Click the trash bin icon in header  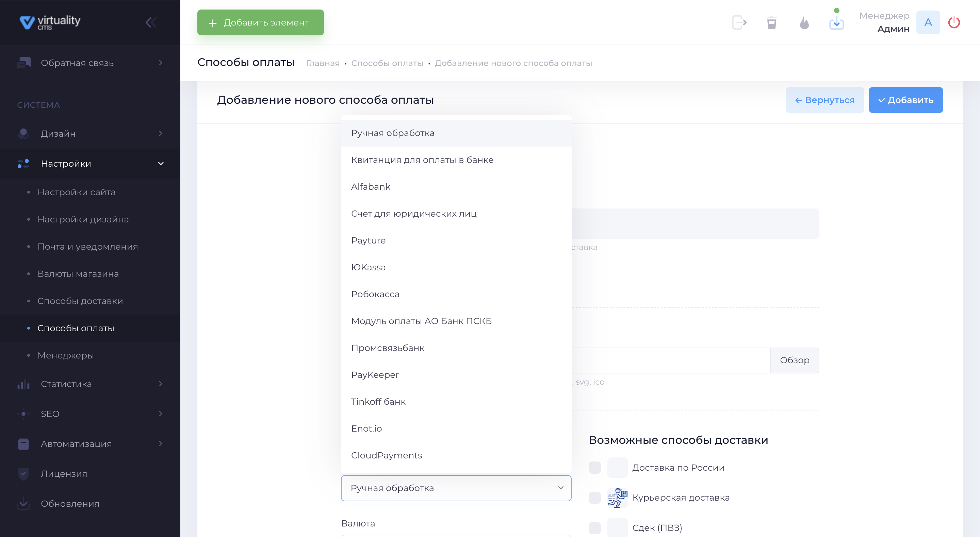(x=771, y=23)
